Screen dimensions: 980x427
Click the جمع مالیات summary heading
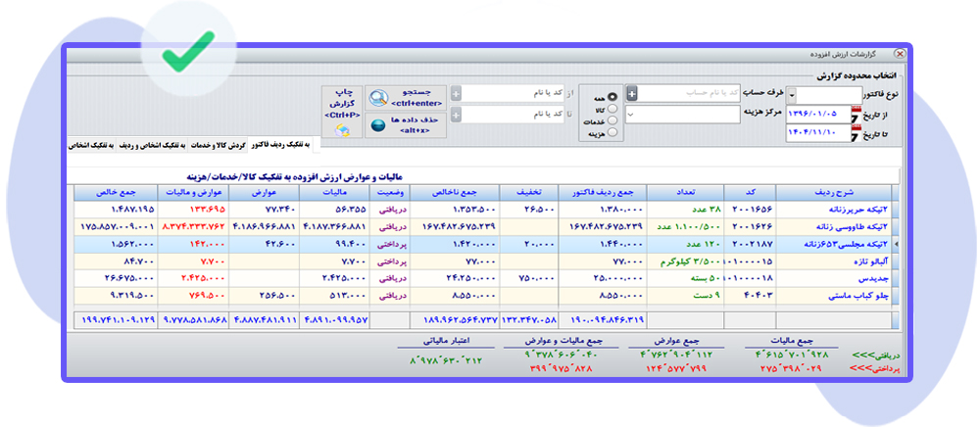click(x=793, y=341)
